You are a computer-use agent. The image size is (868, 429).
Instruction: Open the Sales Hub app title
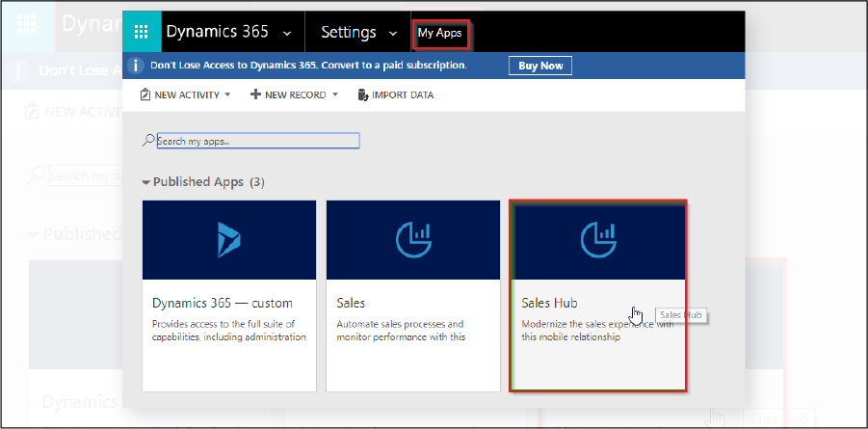pyautogui.click(x=549, y=303)
